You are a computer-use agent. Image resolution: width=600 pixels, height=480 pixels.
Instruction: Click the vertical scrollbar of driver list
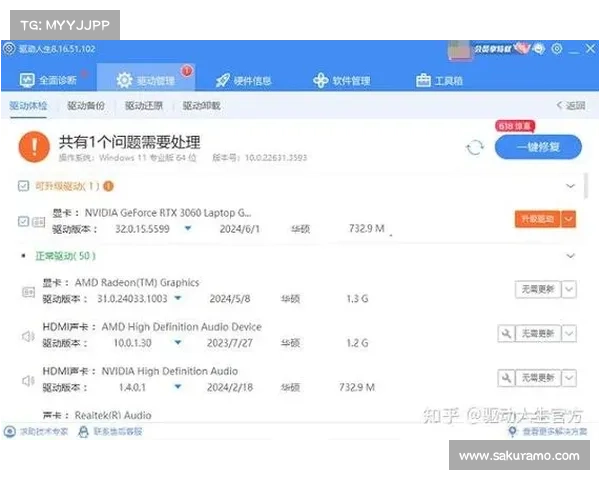[x=586, y=186]
